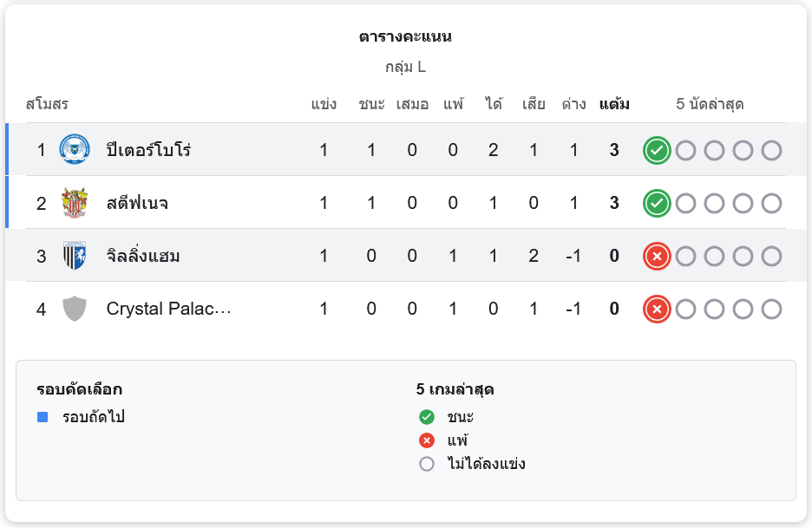Click the Gillingham club crest icon
Viewport: 812px width, 528px height.
75,256
